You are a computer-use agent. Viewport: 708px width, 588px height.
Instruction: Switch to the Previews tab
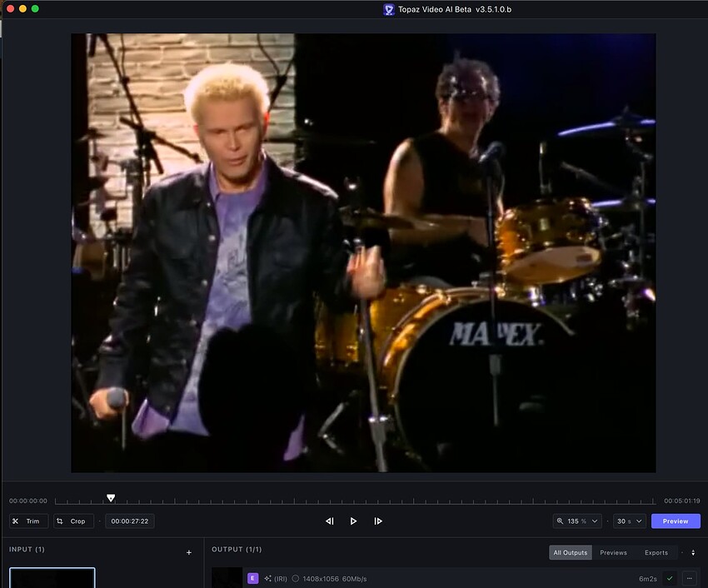coord(613,552)
